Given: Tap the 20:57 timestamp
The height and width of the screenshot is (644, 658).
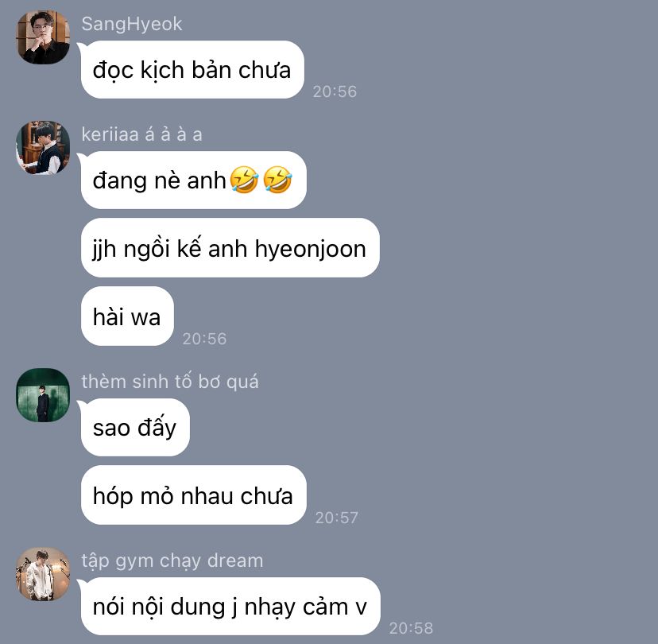Looking at the screenshot, I should click(337, 518).
